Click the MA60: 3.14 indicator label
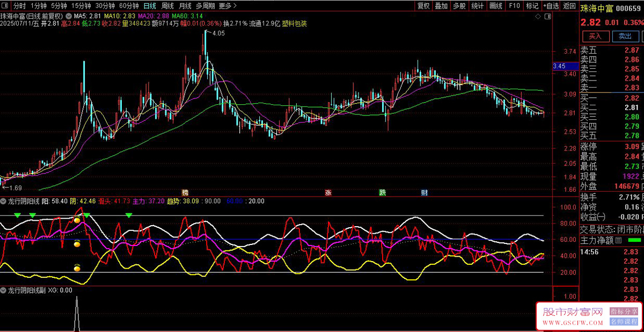Screen dimensions: 644x332 pyautogui.click(x=187, y=16)
